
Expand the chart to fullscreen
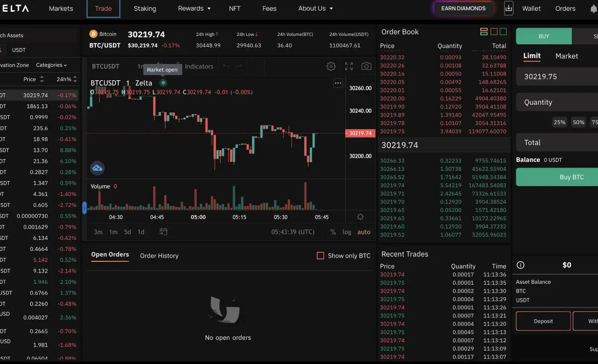tap(349, 66)
